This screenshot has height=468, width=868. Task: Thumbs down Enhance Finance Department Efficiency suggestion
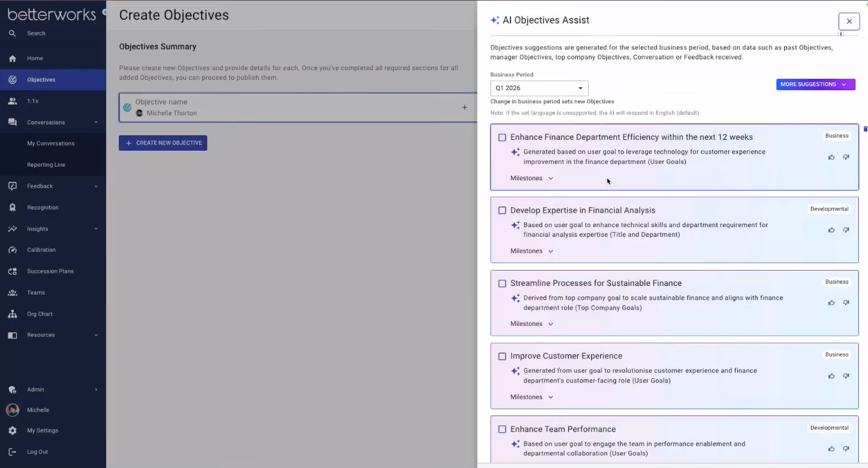coord(846,157)
